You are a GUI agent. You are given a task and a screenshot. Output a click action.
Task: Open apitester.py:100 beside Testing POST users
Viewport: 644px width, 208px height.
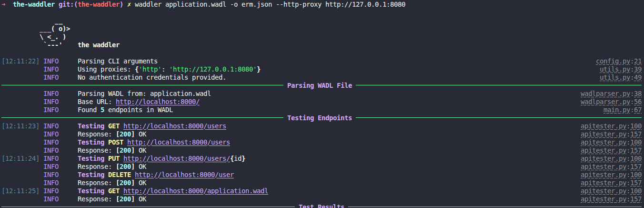coord(611,143)
